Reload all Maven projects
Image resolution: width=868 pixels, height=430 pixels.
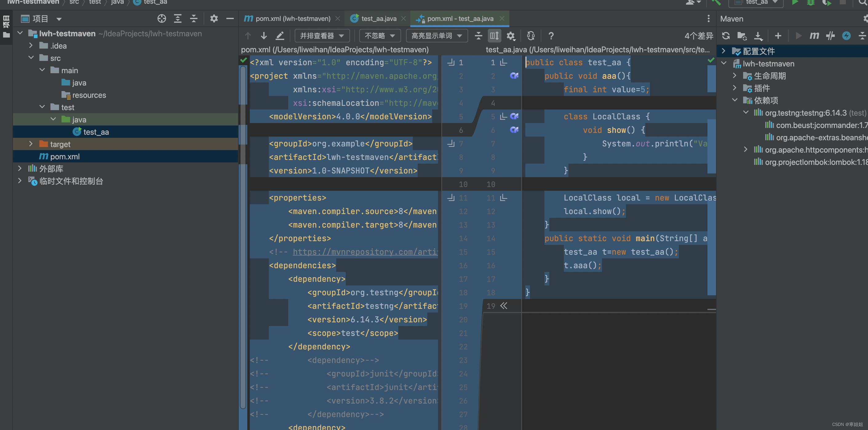[x=726, y=36]
